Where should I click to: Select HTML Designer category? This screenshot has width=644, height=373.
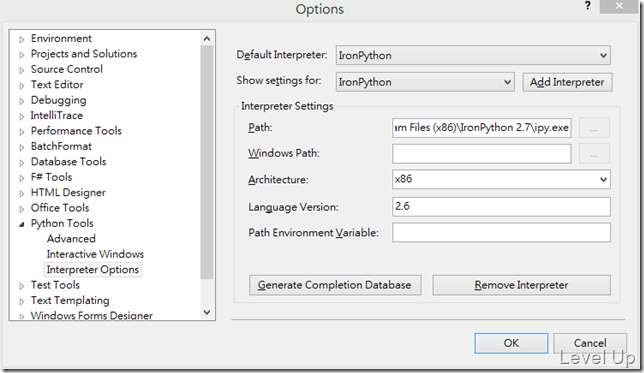click(x=68, y=192)
